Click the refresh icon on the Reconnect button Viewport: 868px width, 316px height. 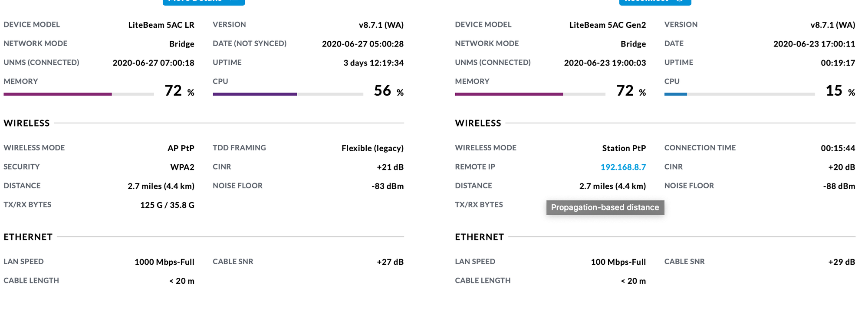pyautogui.click(x=678, y=2)
